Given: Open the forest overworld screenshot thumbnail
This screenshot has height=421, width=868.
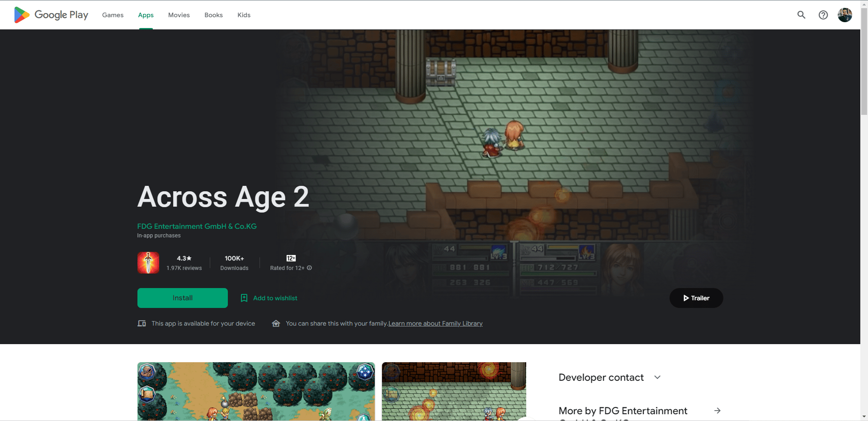Looking at the screenshot, I should click(x=256, y=392).
